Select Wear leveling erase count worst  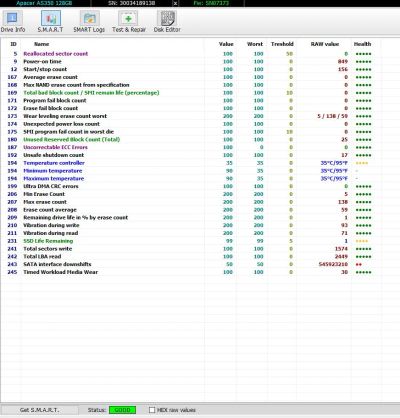(190, 116)
